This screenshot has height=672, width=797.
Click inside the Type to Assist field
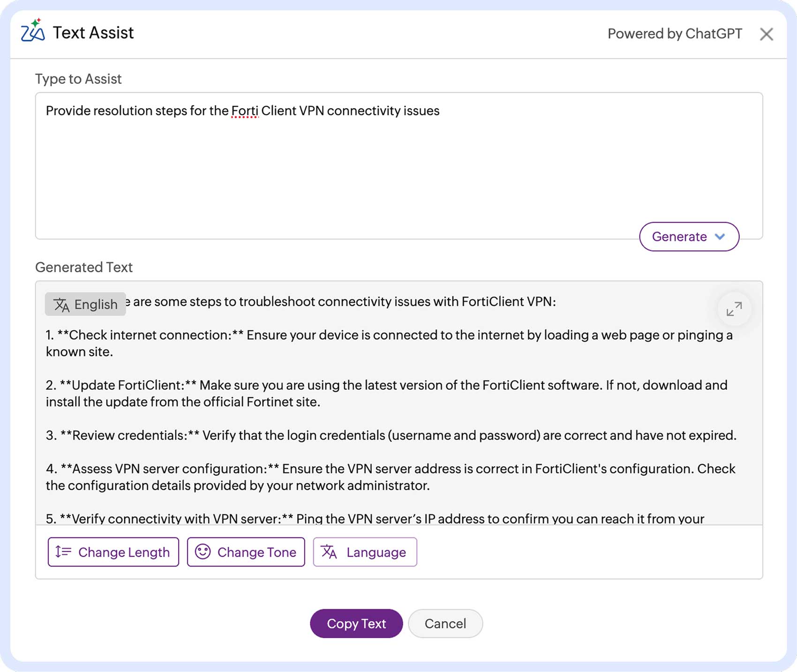[399, 166]
